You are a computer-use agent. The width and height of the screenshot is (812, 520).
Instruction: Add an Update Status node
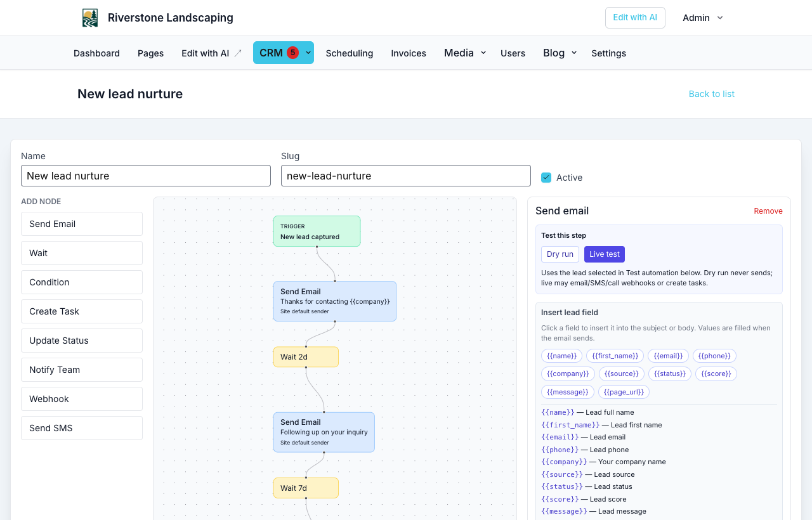coord(82,341)
